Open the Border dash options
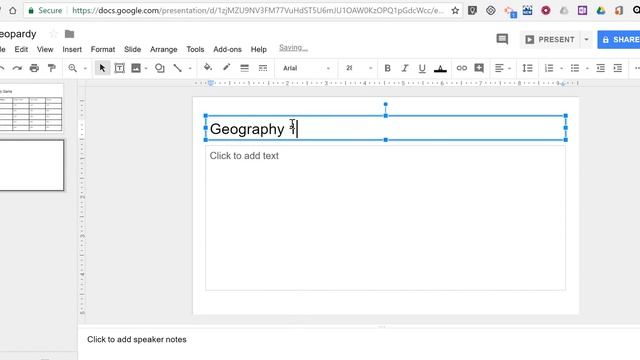 (263, 68)
